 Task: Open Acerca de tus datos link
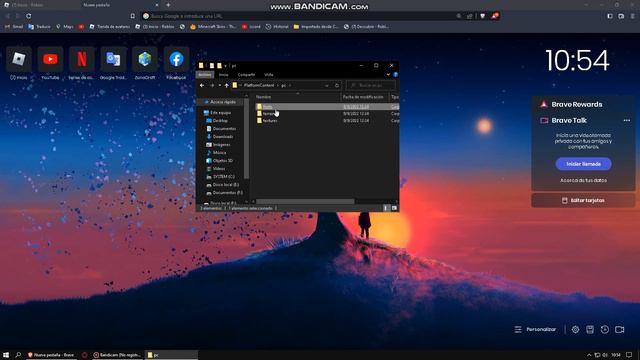(584, 180)
